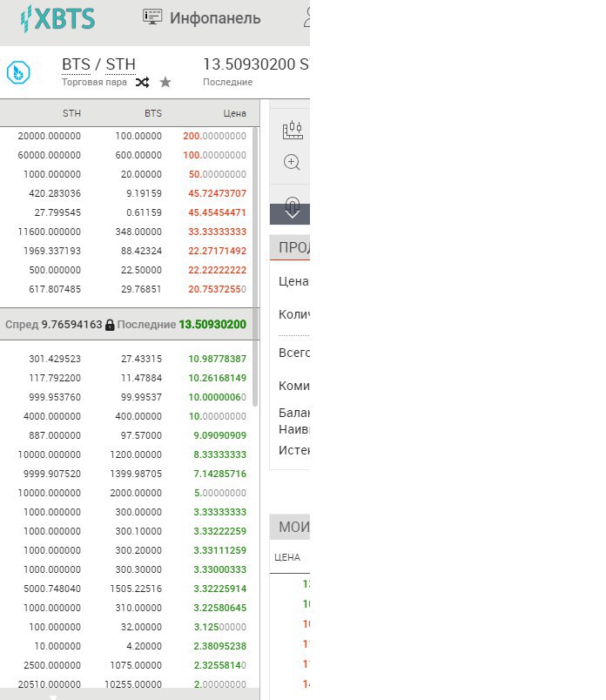Screen dimensions: 606x700
Task: Click the XBTS logo
Action: tap(57, 19)
